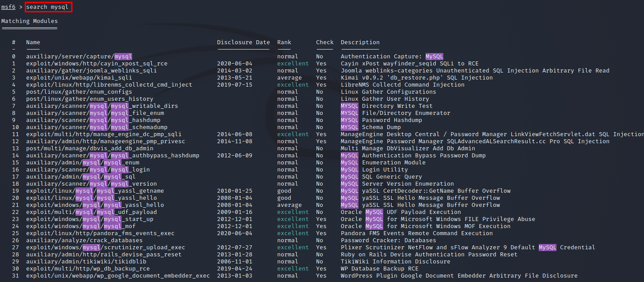Viewport: 644px width, 282px height.
Task: Click the msf6 prompt text
Action: coord(8,7)
